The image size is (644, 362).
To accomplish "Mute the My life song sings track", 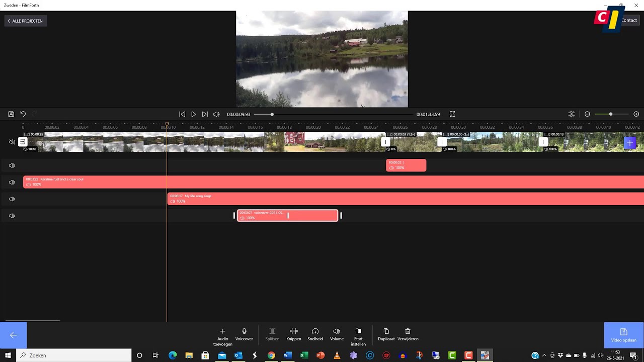I will tap(12, 199).
